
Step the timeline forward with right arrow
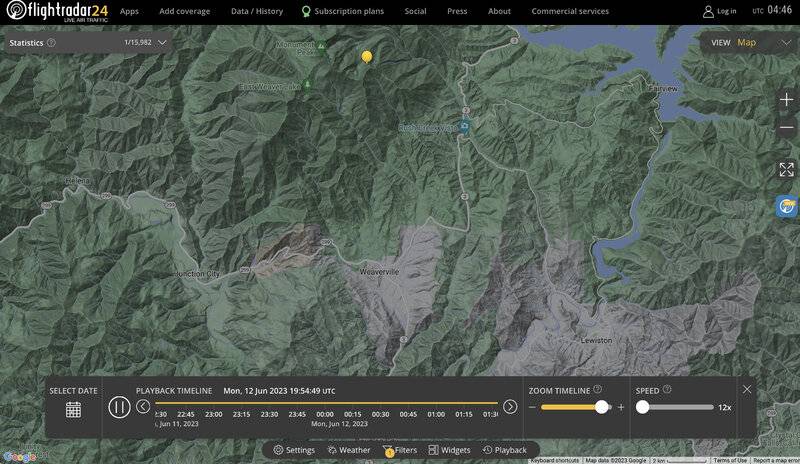(x=510, y=406)
